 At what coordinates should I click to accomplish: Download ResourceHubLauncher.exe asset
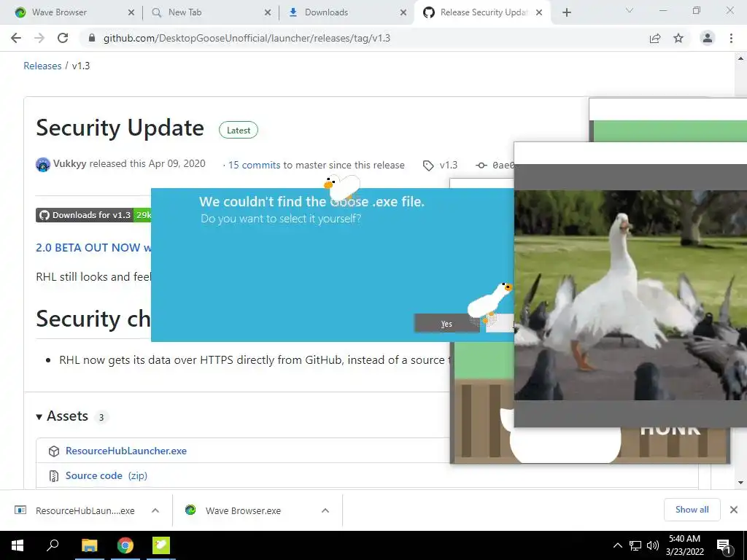tap(125, 451)
